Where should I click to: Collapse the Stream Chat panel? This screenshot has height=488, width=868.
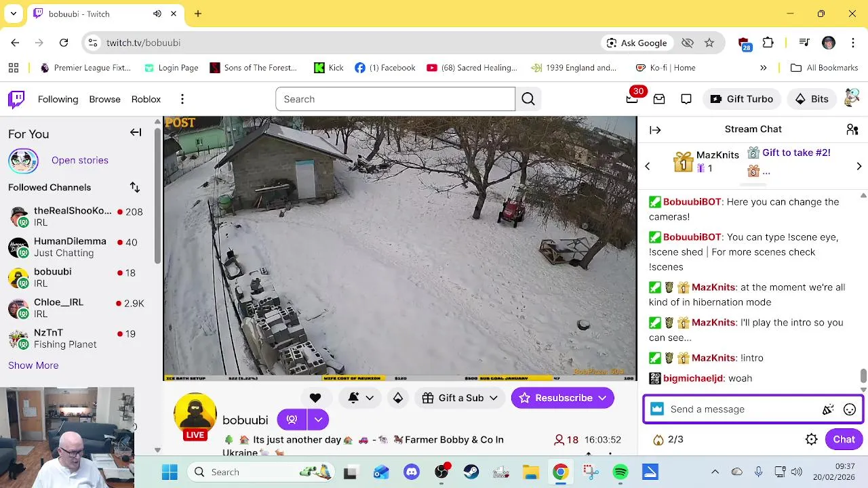pos(655,129)
